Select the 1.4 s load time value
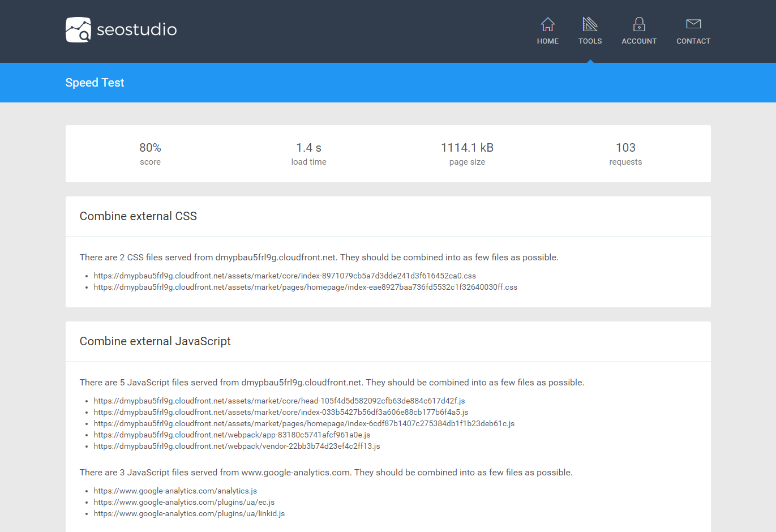 pyautogui.click(x=308, y=148)
